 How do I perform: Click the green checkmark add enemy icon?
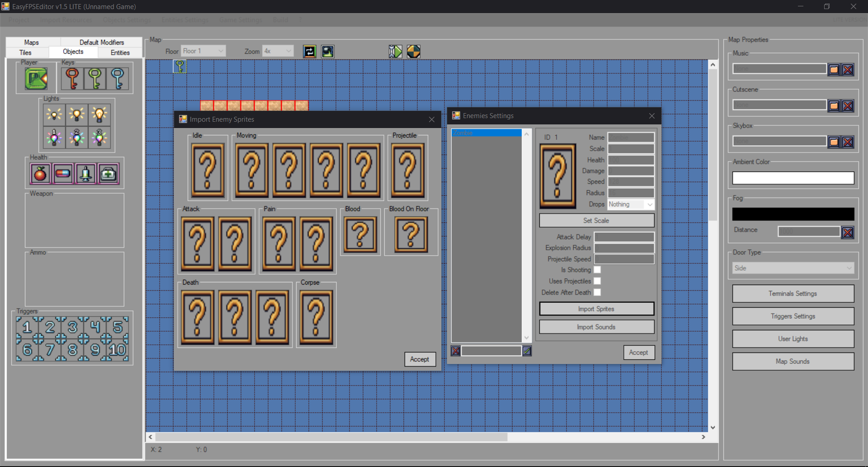[527, 351]
